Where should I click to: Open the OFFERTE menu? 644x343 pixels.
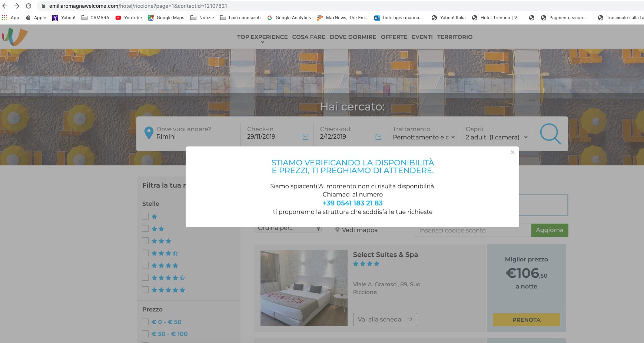[x=394, y=37]
